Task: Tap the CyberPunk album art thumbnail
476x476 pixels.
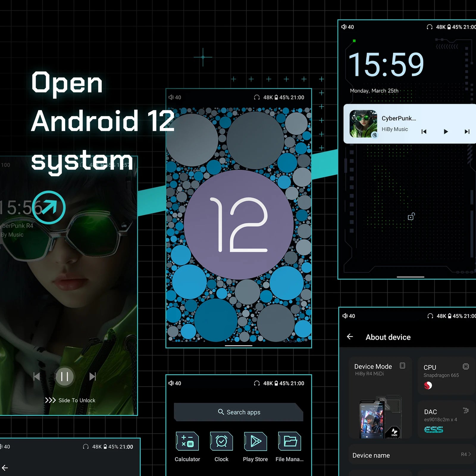Action: [363, 124]
